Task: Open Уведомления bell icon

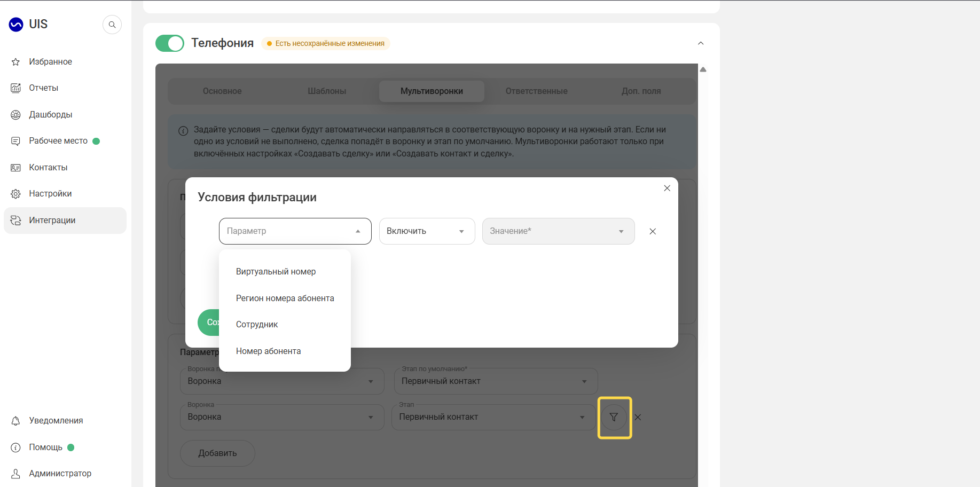Action: (16, 421)
